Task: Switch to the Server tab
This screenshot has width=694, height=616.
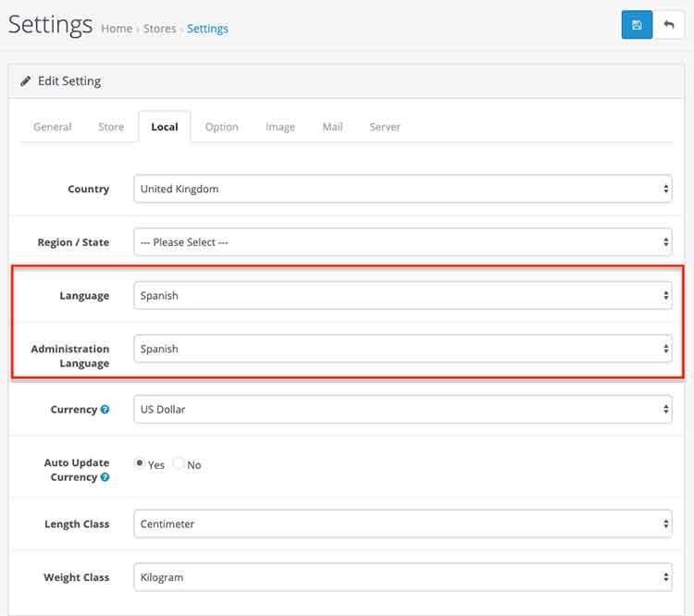Action: tap(385, 127)
